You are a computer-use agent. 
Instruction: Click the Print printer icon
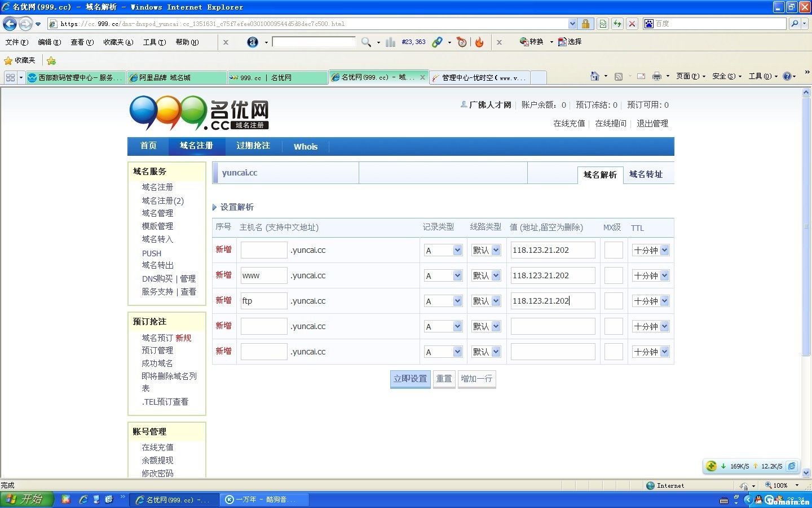tap(657, 76)
